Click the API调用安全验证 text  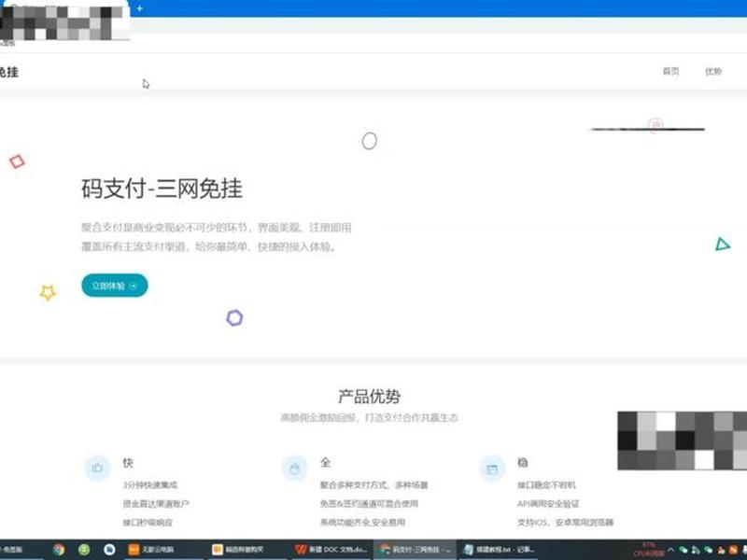coord(548,503)
